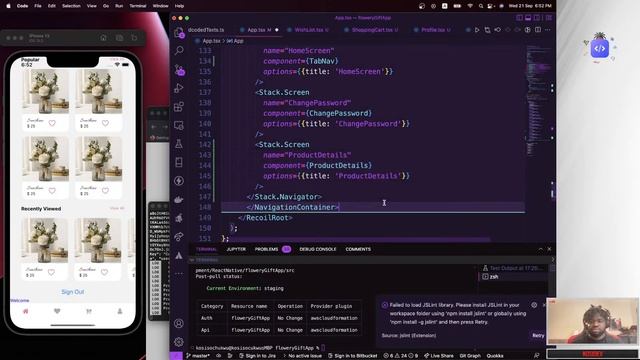Click the terminal prompt input

[x=322, y=348]
